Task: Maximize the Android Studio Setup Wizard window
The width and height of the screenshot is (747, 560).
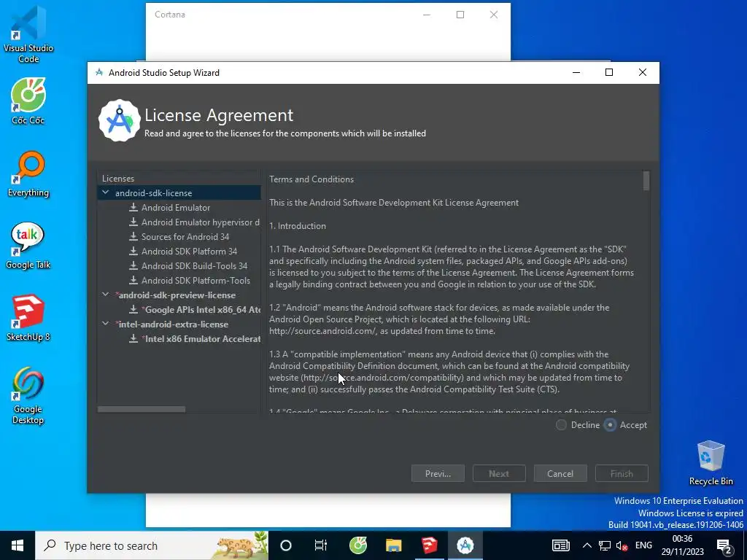Action: click(x=609, y=72)
